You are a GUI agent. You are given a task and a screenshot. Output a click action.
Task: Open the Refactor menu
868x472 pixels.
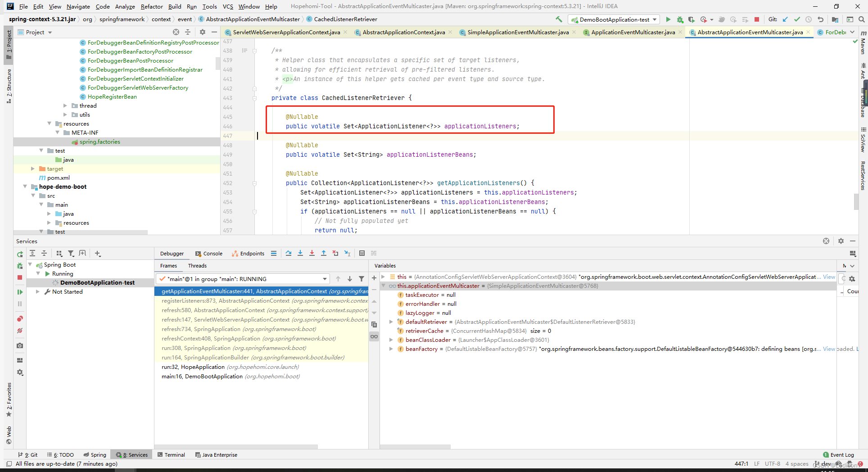tap(152, 6)
